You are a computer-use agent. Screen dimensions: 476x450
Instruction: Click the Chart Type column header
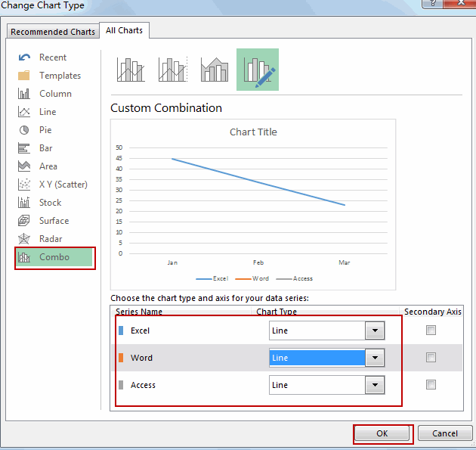click(x=277, y=312)
